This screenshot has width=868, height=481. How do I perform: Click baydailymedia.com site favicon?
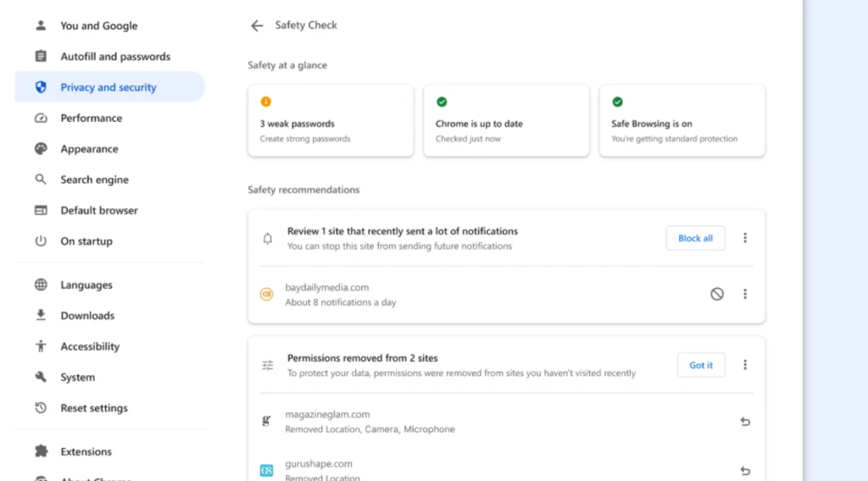(x=266, y=294)
